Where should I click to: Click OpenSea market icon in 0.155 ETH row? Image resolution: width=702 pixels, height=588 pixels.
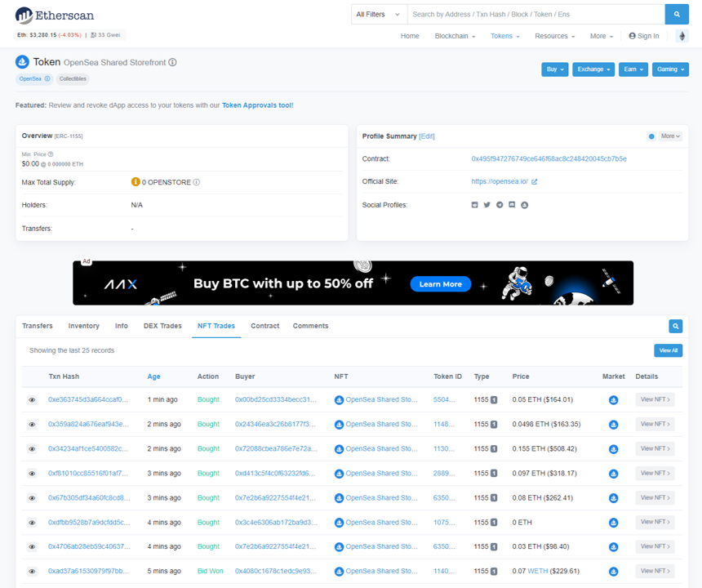point(613,449)
